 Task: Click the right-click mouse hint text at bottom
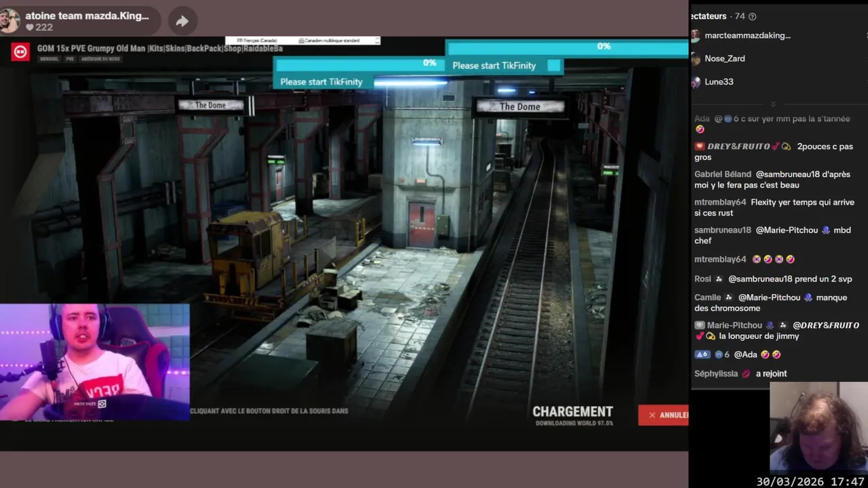(269, 411)
